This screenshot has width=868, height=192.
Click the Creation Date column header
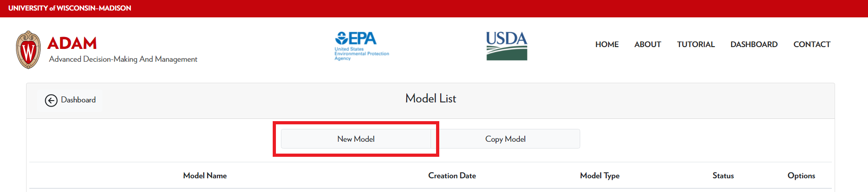pos(452,176)
